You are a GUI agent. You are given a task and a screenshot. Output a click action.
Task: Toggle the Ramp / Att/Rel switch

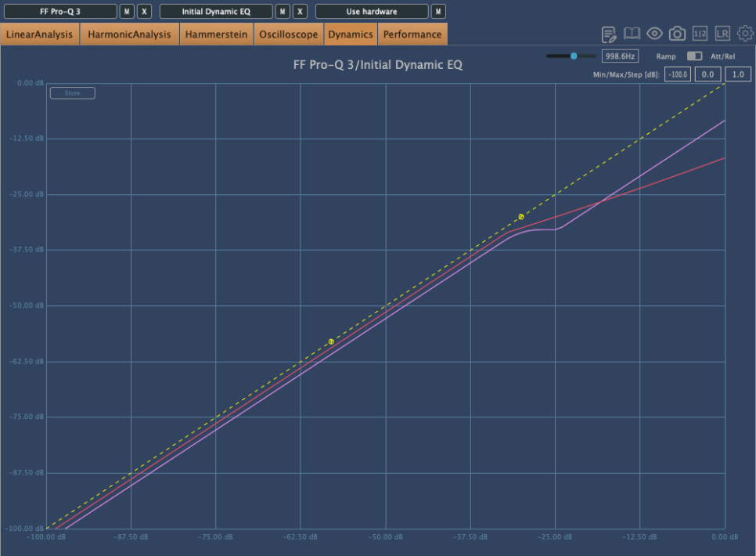click(x=694, y=56)
